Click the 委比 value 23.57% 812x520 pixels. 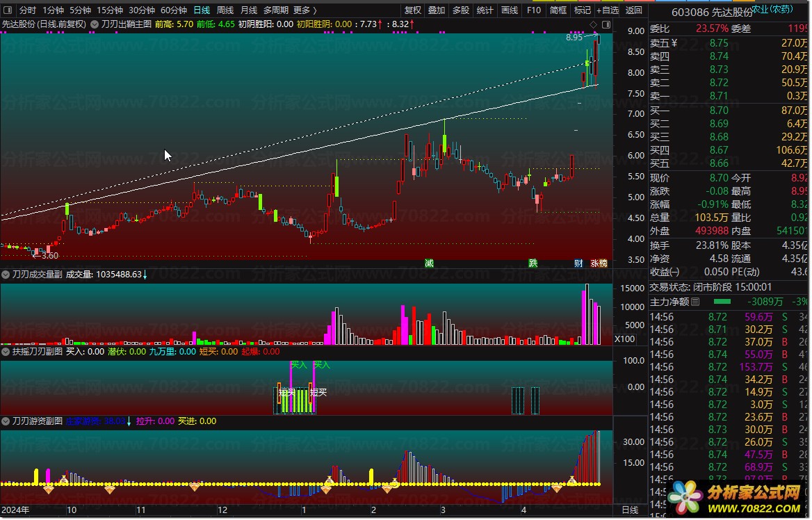pyautogui.click(x=712, y=29)
